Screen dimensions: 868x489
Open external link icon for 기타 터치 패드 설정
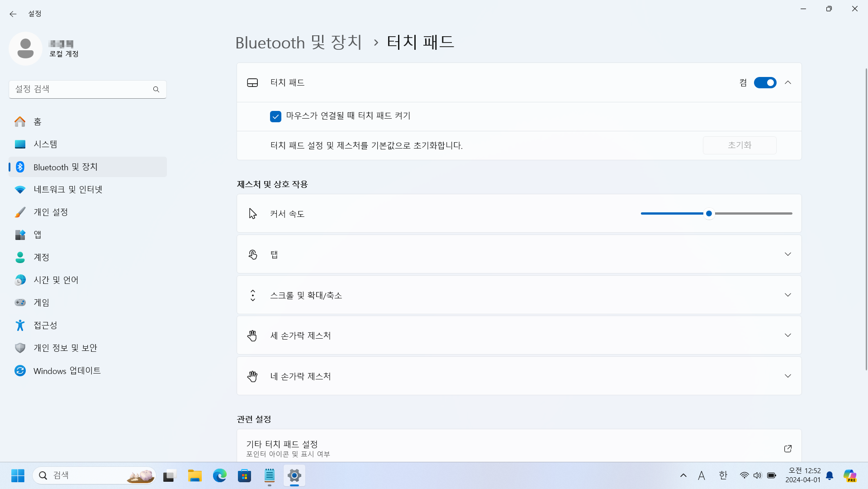point(787,448)
